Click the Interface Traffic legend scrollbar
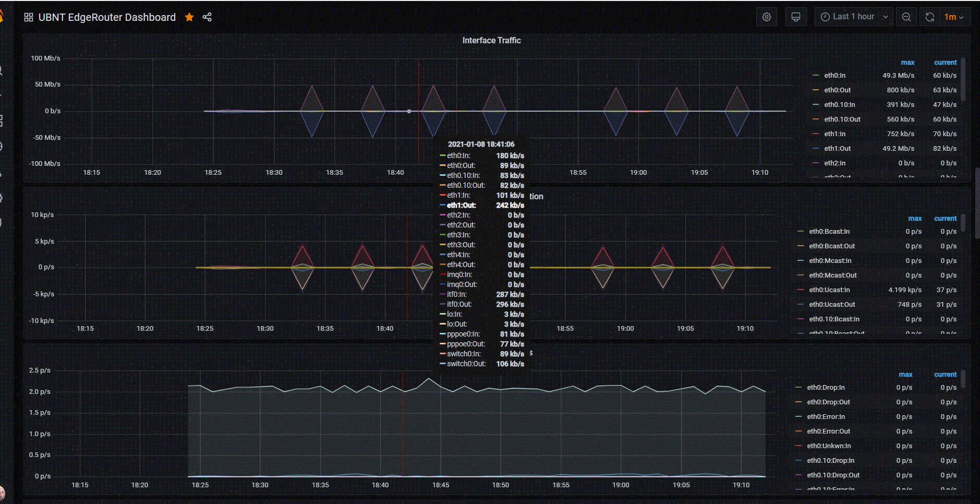Viewport: 980px width, 504px height. pyautogui.click(x=963, y=79)
